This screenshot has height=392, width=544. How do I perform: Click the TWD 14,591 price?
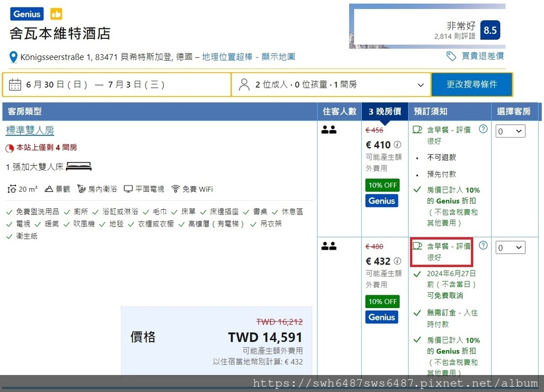click(x=265, y=337)
